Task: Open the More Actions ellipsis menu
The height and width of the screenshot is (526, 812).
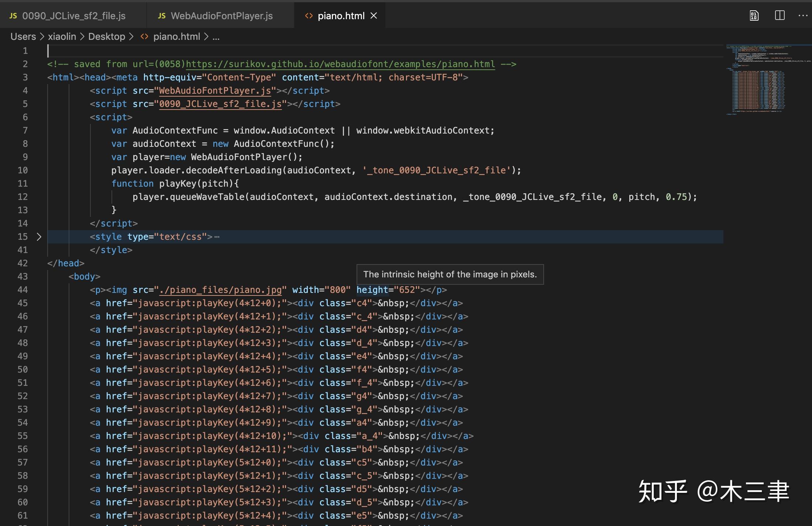Action: (803, 15)
